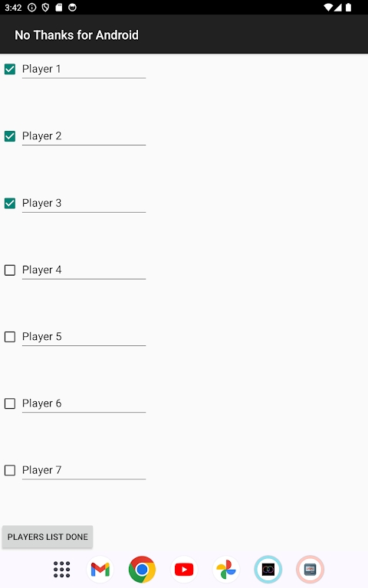This screenshot has width=368, height=588.
Task: Open the pink-ringed app in the dock
Action: (x=310, y=570)
